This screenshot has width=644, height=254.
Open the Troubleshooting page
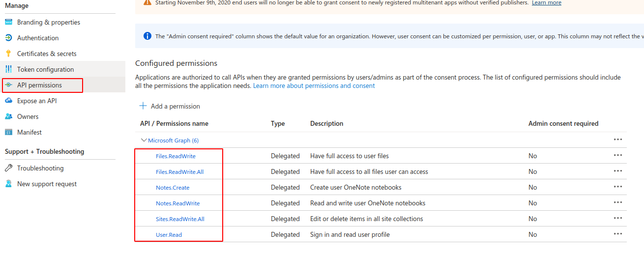(40, 168)
